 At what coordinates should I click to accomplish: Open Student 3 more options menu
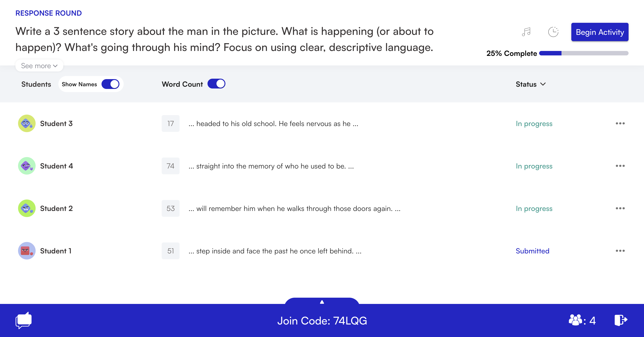[x=620, y=123]
